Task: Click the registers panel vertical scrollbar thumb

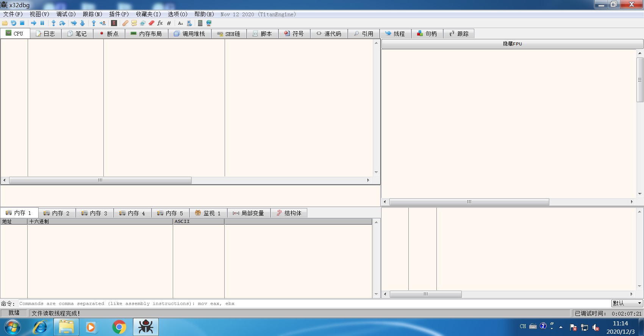Action: 640,80
